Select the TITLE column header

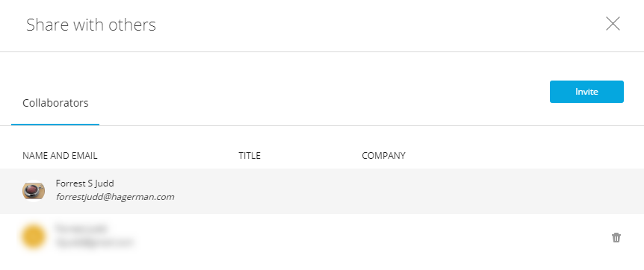click(250, 156)
